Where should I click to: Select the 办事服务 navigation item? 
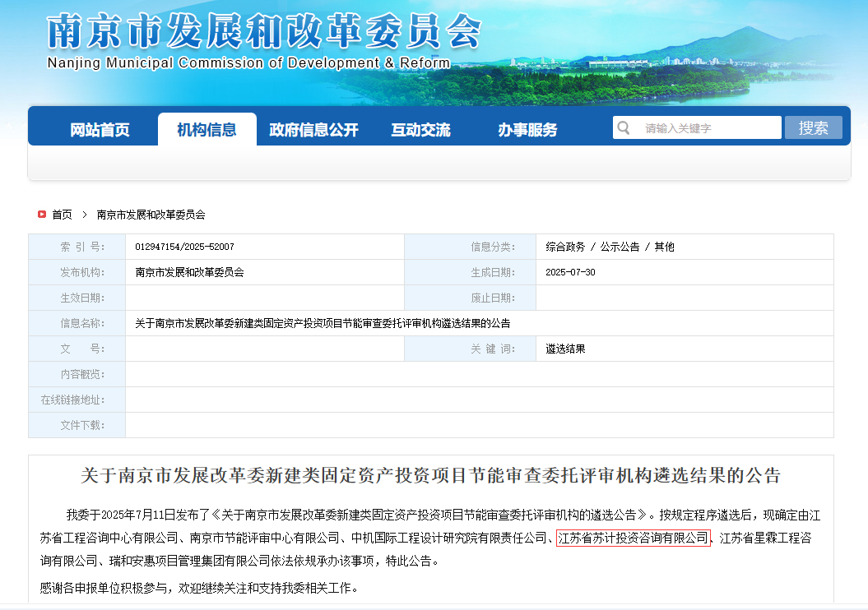[527, 130]
